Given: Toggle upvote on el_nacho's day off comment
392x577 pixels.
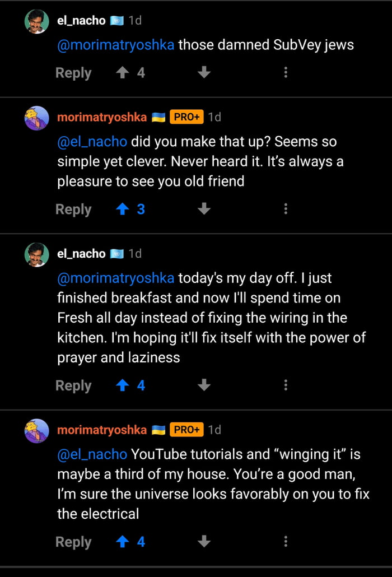Looking at the screenshot, I should (x=123, y=384).
